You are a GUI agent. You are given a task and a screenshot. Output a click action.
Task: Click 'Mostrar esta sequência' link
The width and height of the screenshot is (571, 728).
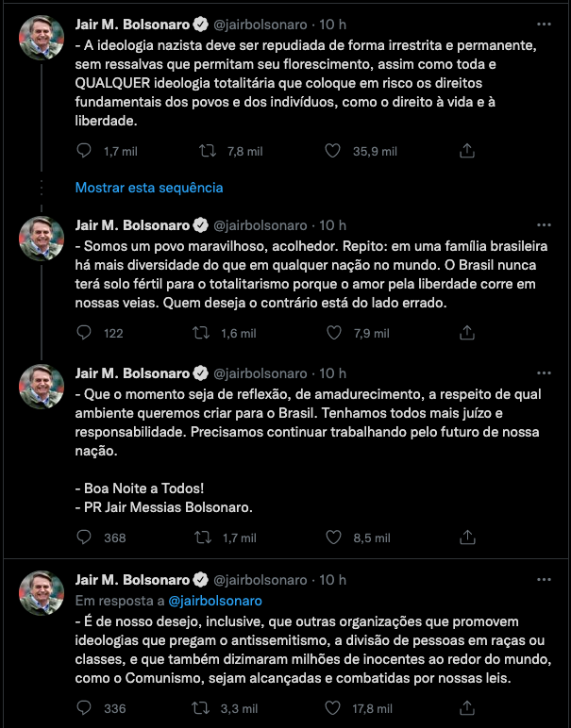149,188
